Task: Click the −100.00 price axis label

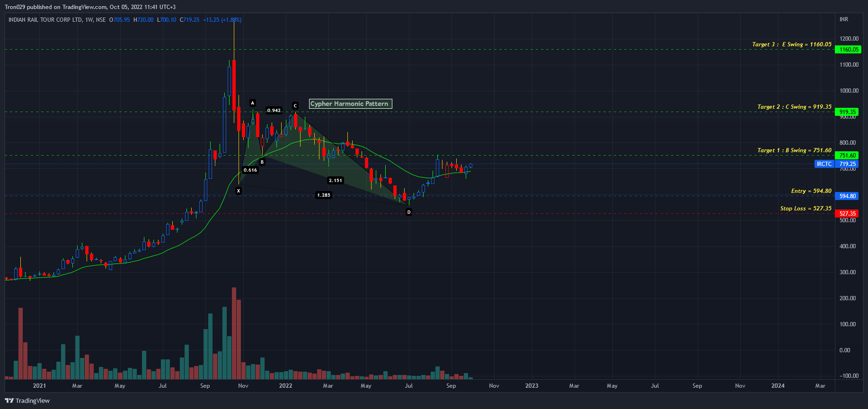Action: 849,376
